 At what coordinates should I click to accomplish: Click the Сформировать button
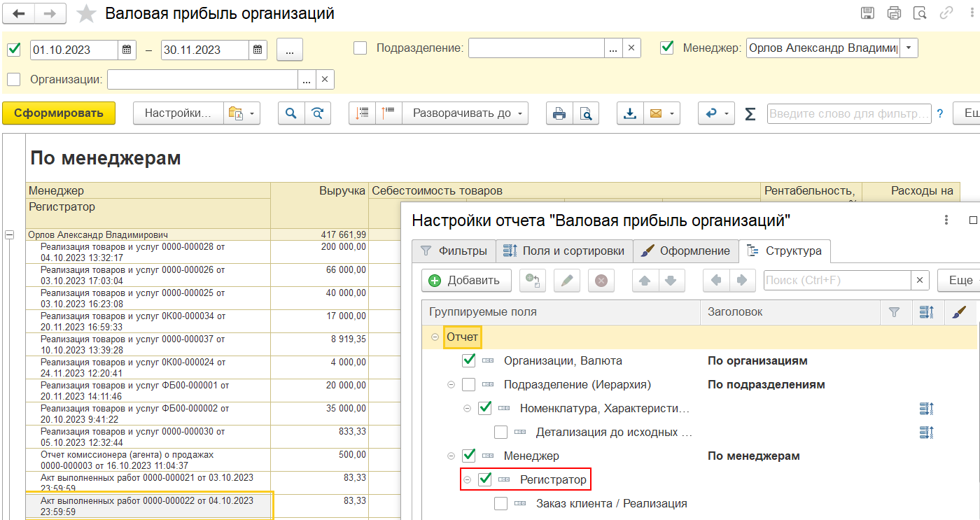(x=59, y=113)
